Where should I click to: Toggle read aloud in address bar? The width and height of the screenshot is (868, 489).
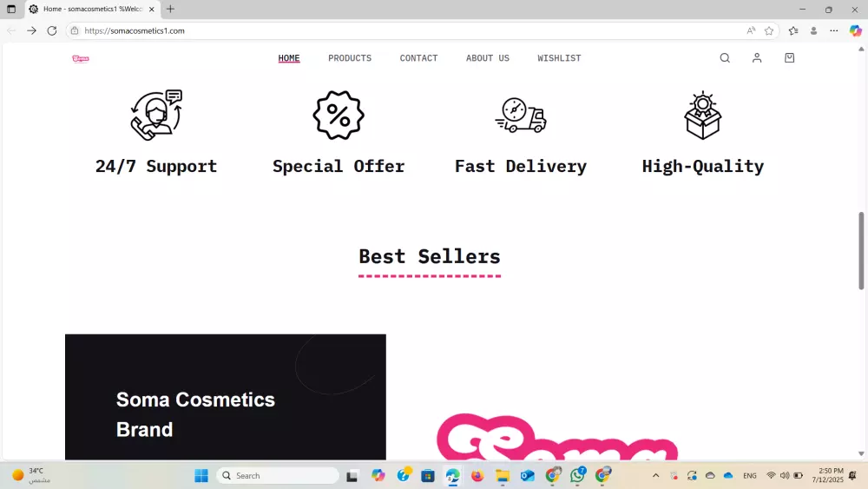point(751,31)
